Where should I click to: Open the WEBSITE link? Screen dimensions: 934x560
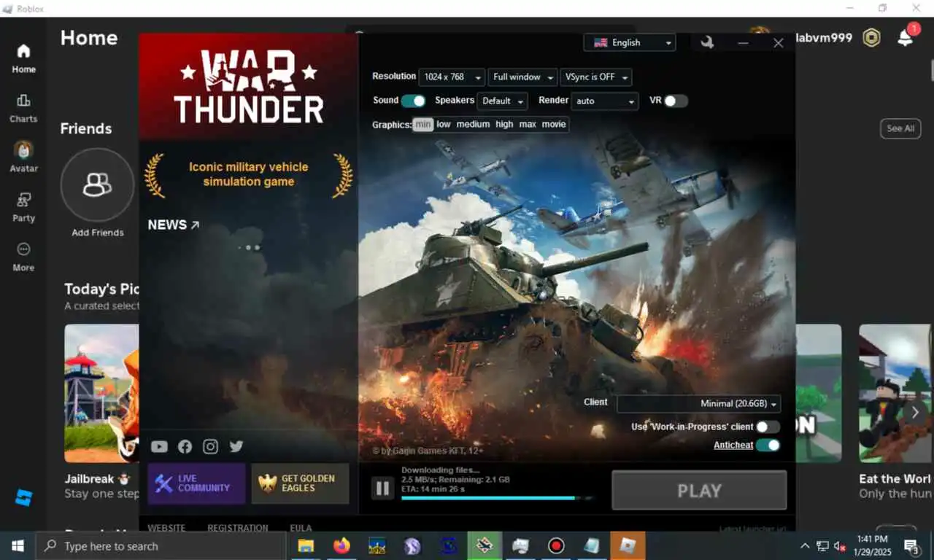(166, 528)
